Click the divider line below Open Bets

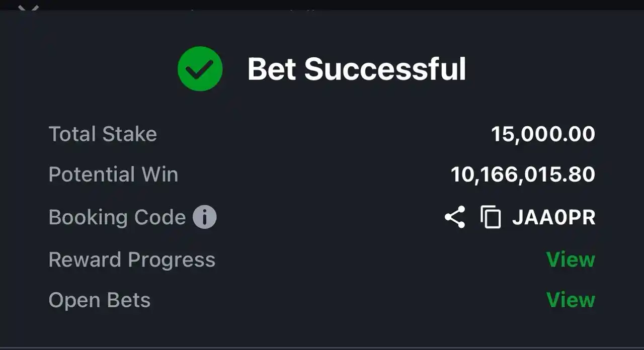pyautogui.click(x=322, y=347)
